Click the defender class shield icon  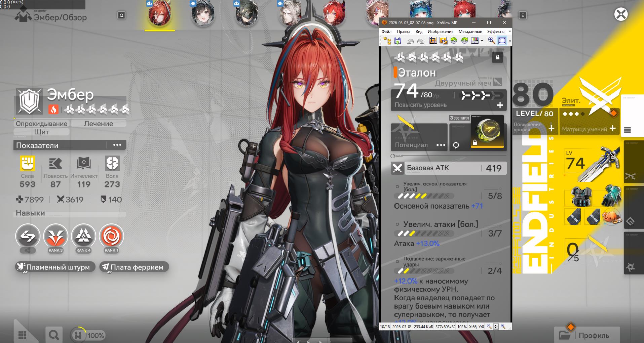[29, 101]
